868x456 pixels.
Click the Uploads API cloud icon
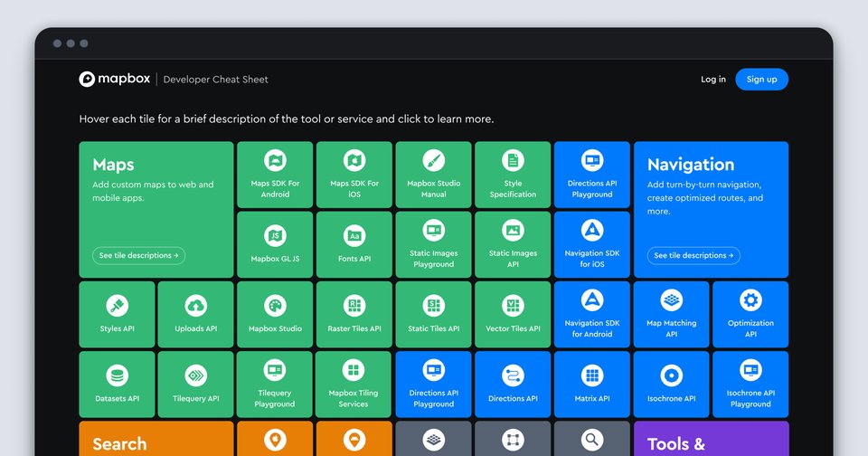(195, 305)
